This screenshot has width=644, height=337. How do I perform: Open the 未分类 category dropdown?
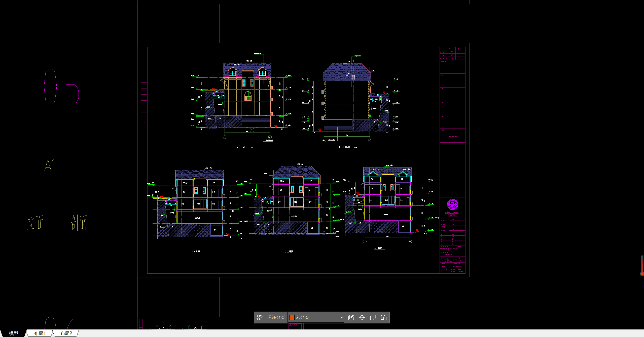(341, 317)
